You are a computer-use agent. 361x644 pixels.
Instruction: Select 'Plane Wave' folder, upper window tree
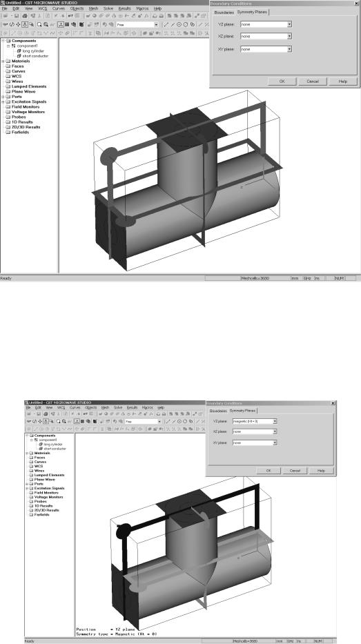23,92
